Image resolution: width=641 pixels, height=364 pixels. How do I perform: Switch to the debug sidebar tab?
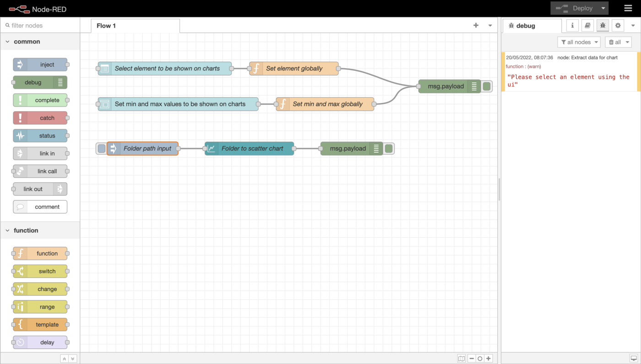pyautogui.click(x=531, y=26)
